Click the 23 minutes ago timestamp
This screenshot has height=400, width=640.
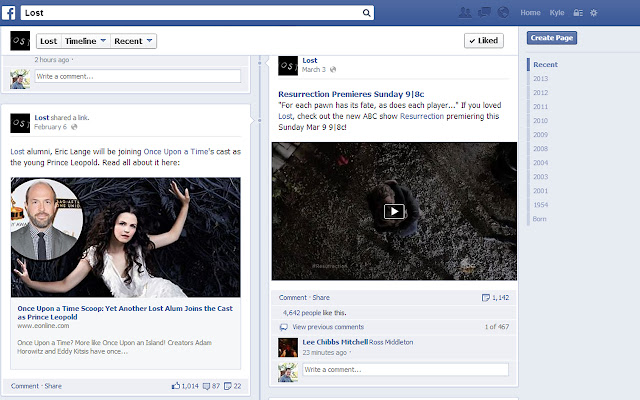[x=324, y=353]
